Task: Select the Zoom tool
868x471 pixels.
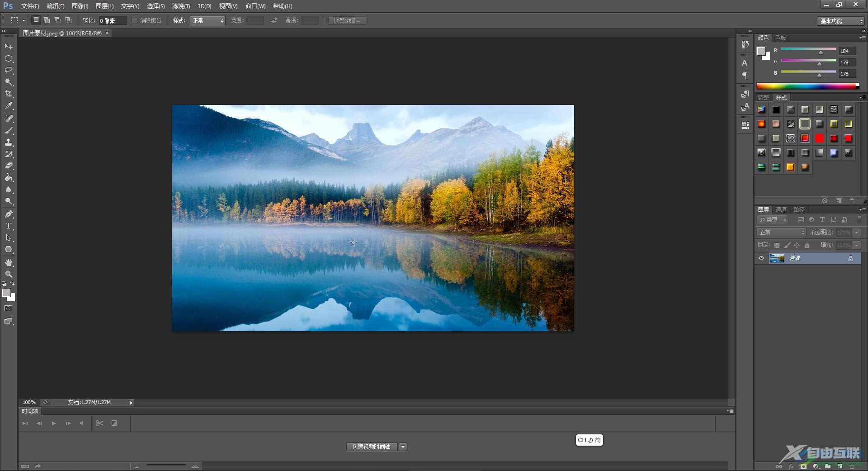Action: [9, 274]
